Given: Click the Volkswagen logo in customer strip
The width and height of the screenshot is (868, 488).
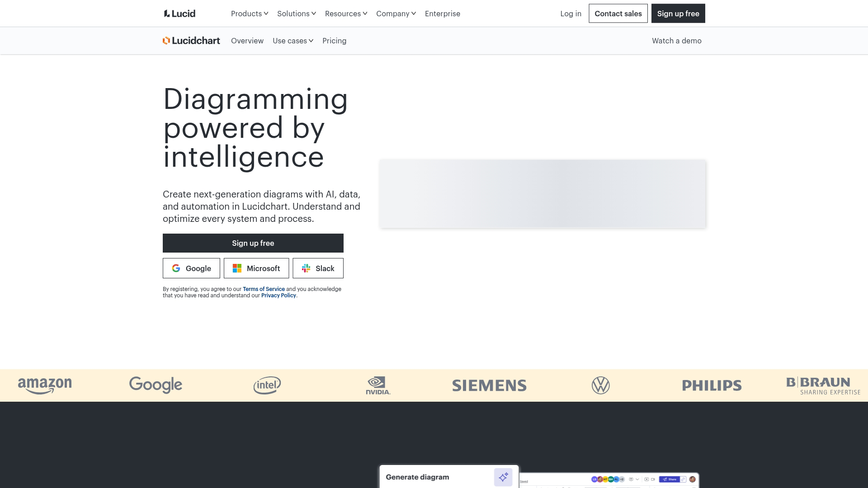Looking at the screenshot, I should coord(601,385).
